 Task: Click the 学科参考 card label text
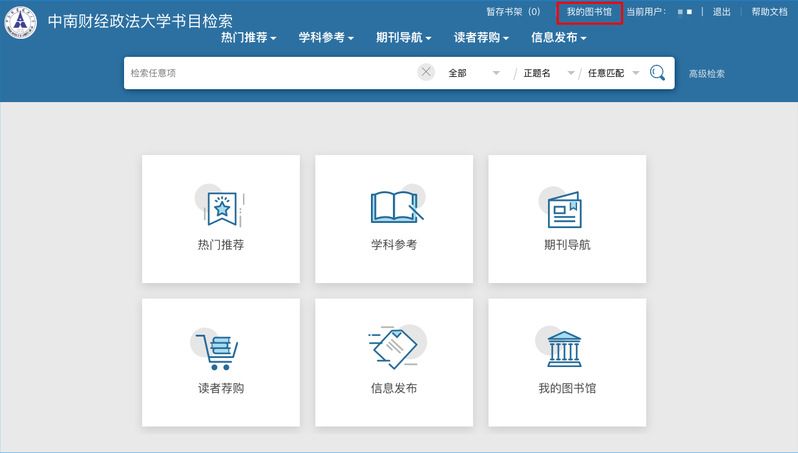tap(394, 245)
